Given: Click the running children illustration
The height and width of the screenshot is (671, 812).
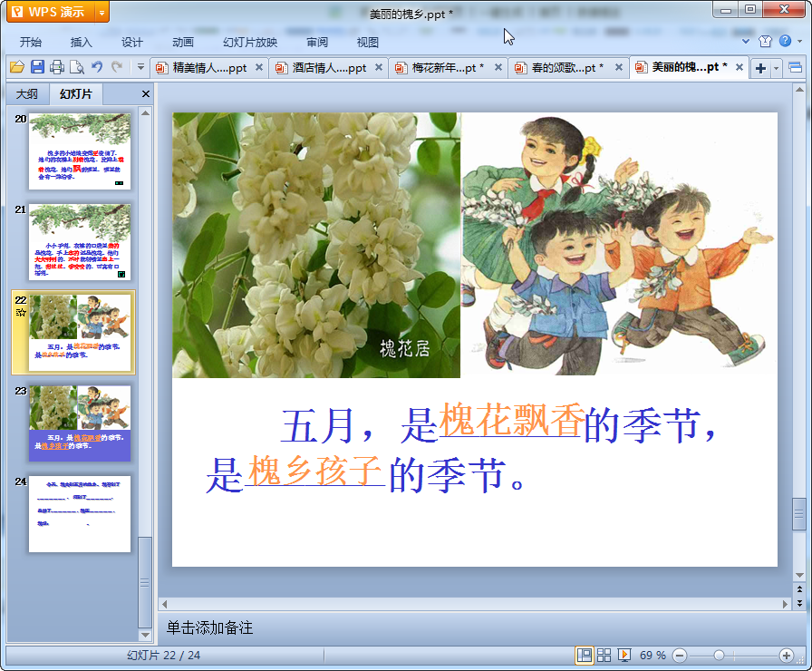Looking at the screenshot, I should [x=619, y=244].
